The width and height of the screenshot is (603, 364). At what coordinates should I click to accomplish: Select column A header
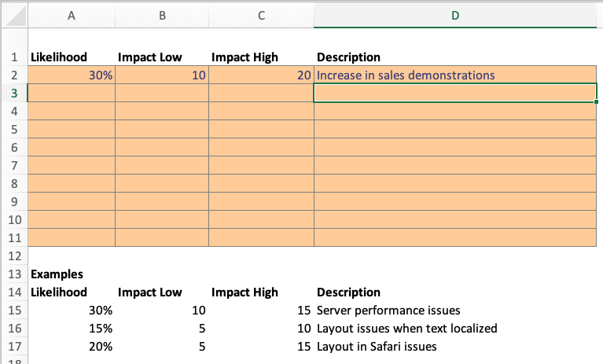[x=72, y=16]
